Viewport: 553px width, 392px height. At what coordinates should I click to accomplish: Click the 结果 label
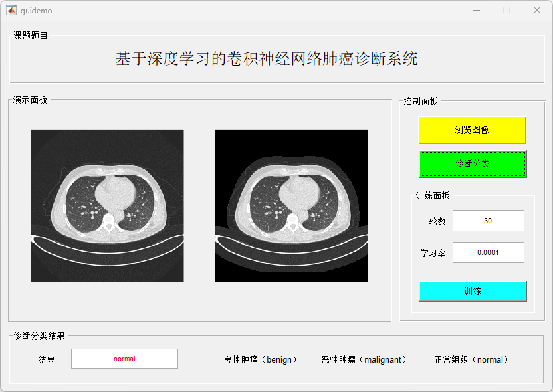click(x=47, y=360)
